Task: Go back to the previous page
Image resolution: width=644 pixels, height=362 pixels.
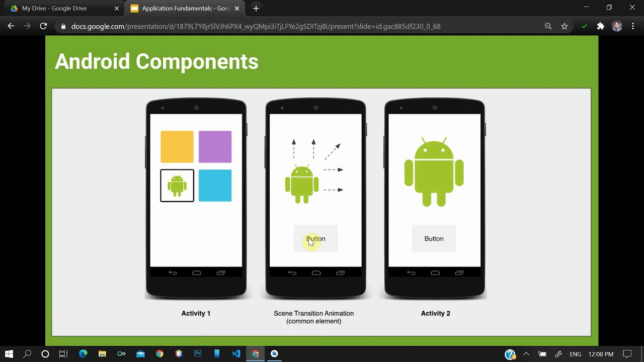Action: pyautogui.click(x=11, y=26)
